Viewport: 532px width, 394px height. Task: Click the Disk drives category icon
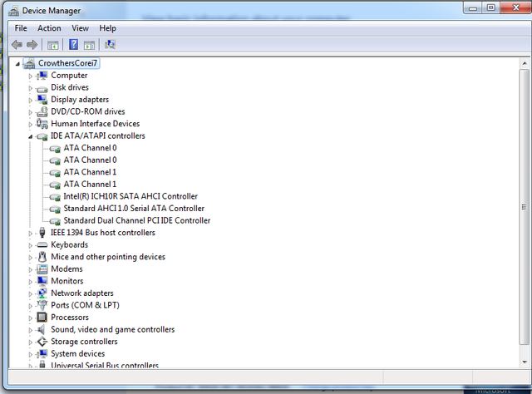pyautogui.click(x=42, y=88)
